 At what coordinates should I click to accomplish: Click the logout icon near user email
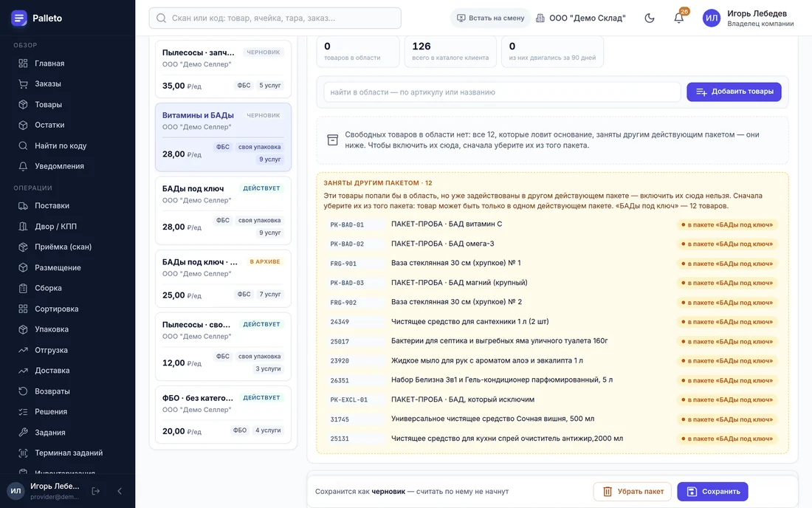[96, 491]
